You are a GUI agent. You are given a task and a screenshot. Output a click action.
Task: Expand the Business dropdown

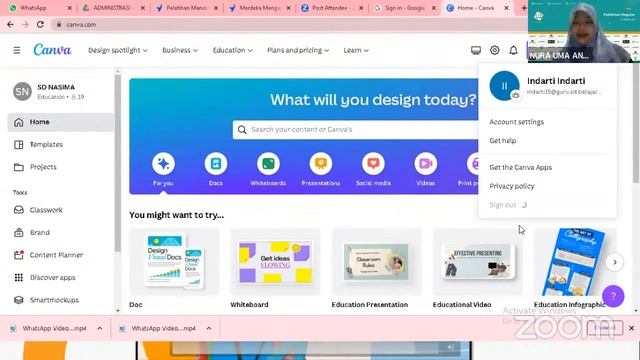180,50
